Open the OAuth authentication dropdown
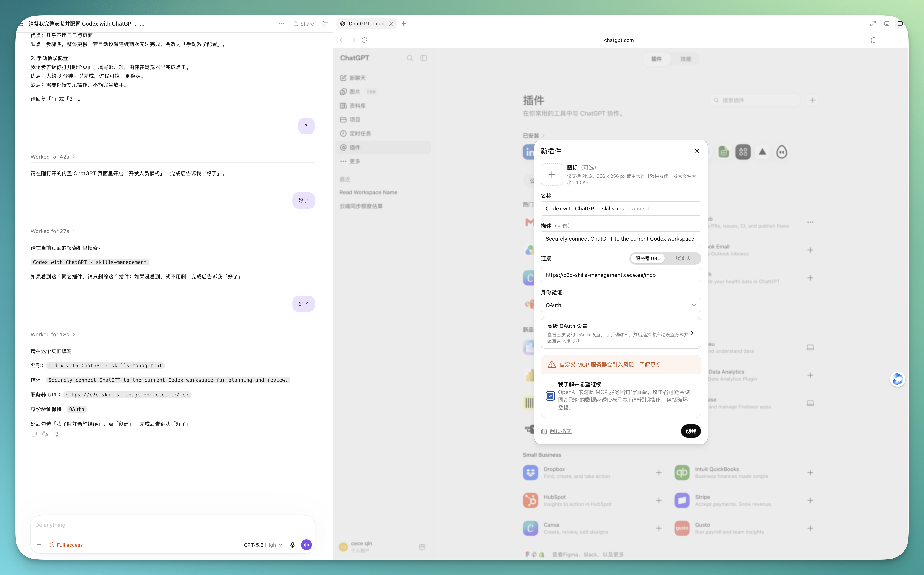 click(x=621, y=305)
